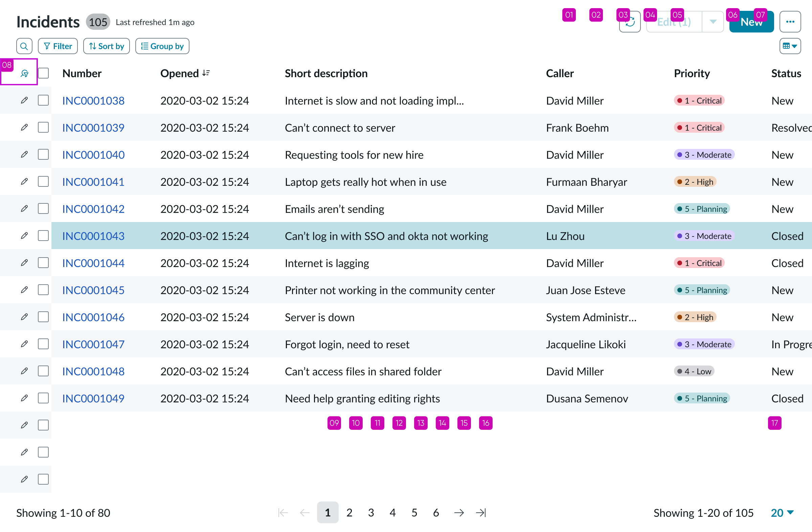Click the sort indicator on Opened column

[205, 72]
